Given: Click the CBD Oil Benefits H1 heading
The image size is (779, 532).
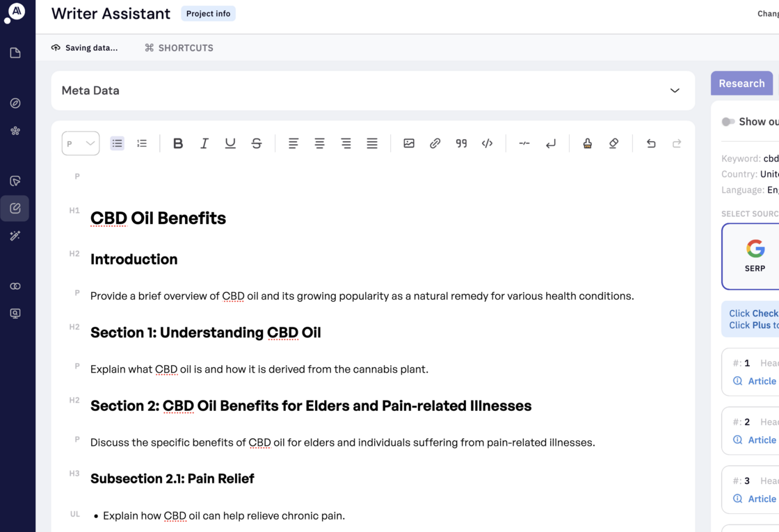Looking at the screenshot, I should click(158, 218).
